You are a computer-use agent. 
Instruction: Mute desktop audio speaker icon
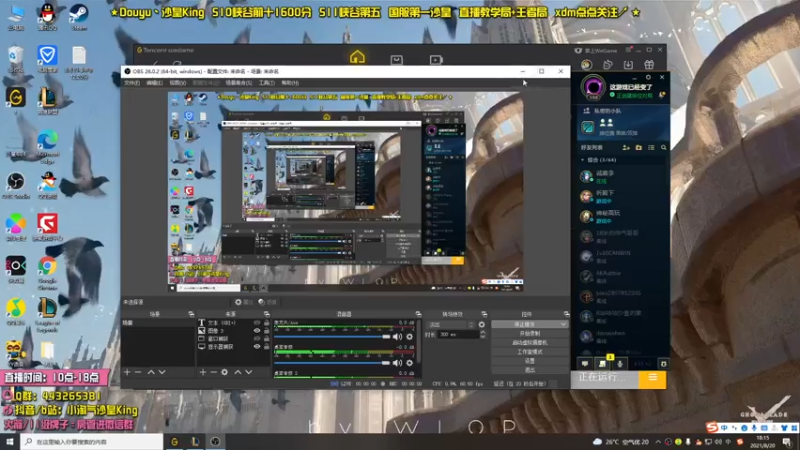pos(397,363)
